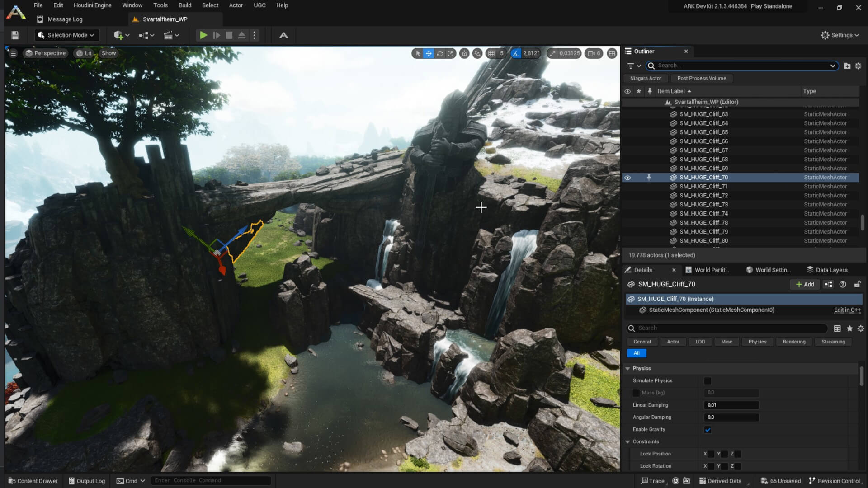Click the Add component button
This screenshot has width=868, height=488.
tap(804, 284)
